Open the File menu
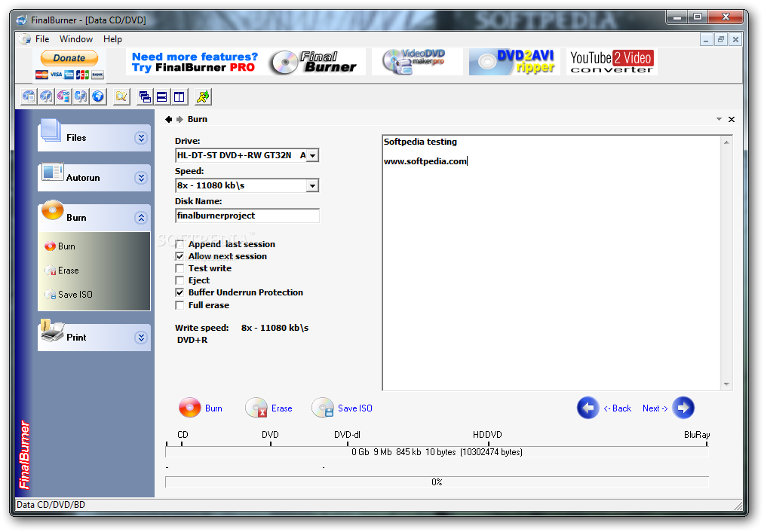 (42, 39)
